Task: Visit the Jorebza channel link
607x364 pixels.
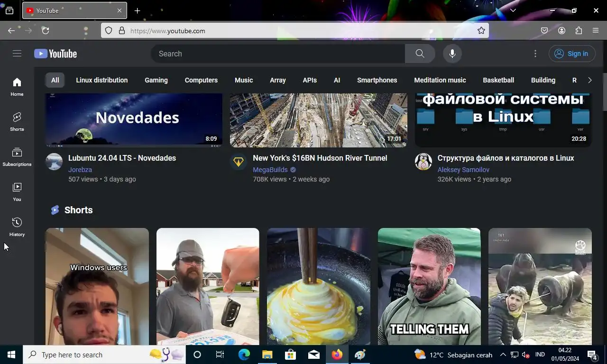Action: point(80,169)
